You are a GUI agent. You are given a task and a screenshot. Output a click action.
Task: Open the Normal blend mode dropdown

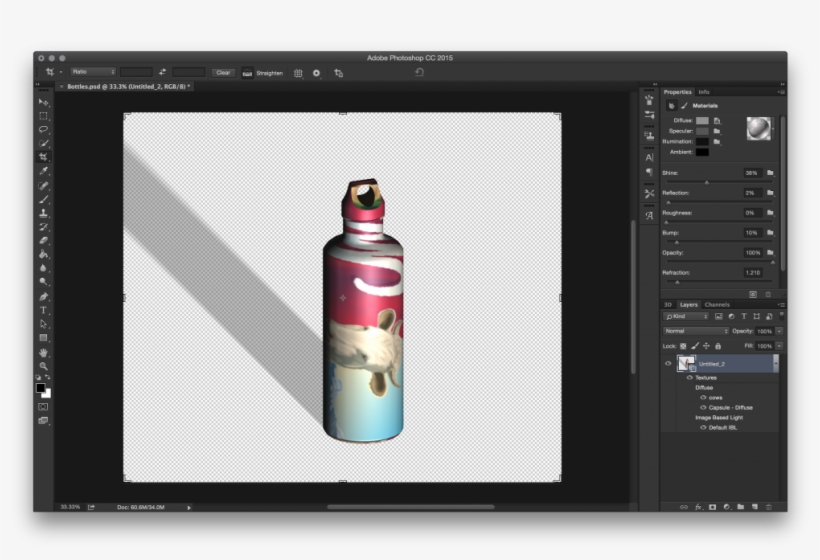pos(696,331)
